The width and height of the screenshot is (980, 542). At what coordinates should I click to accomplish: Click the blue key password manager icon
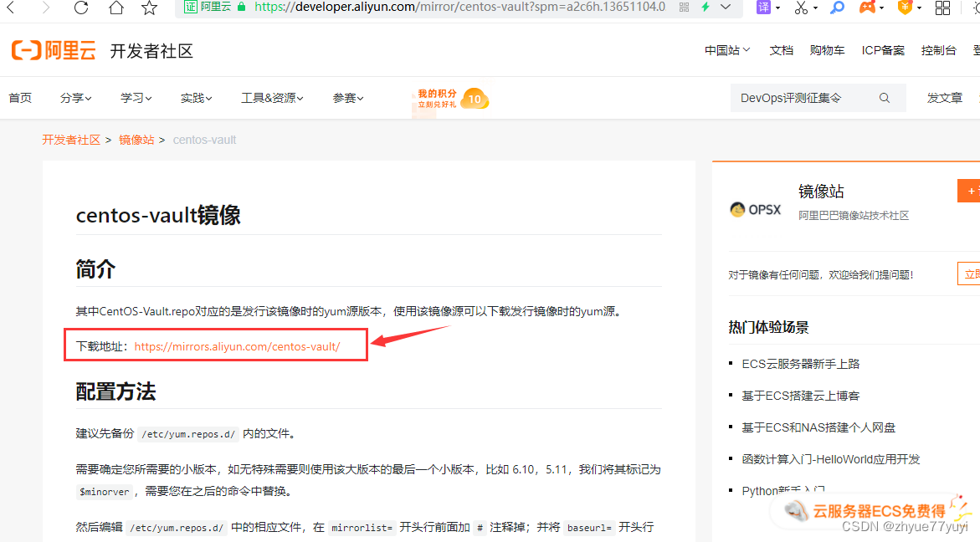click(838, 8)
